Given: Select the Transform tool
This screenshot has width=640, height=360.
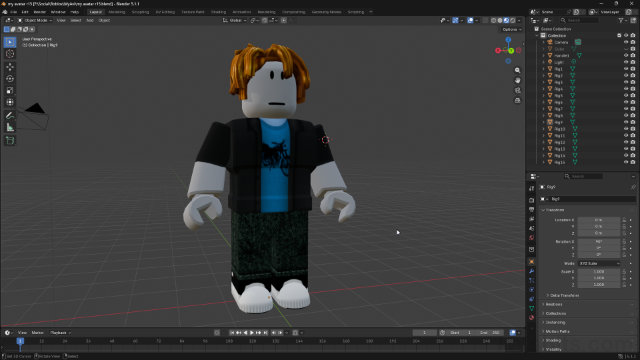Looking at the screenshot, I should click(10, 102).
